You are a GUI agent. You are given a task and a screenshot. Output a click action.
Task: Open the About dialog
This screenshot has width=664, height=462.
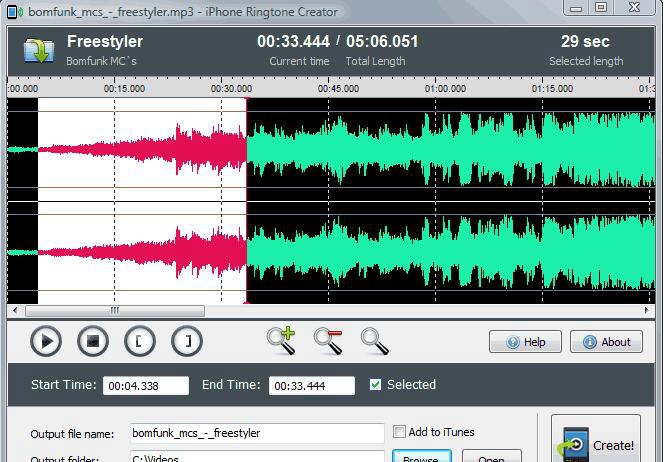606,342
